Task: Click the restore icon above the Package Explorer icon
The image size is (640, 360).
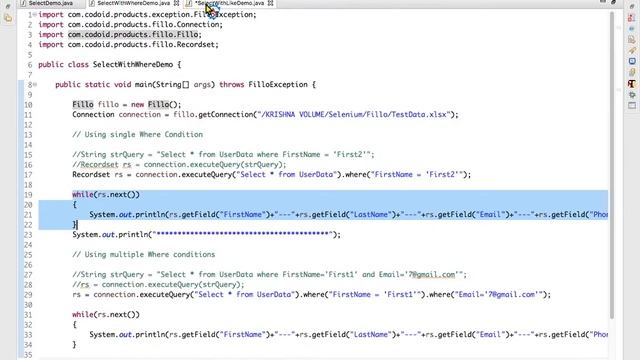Action: [8, 6]
